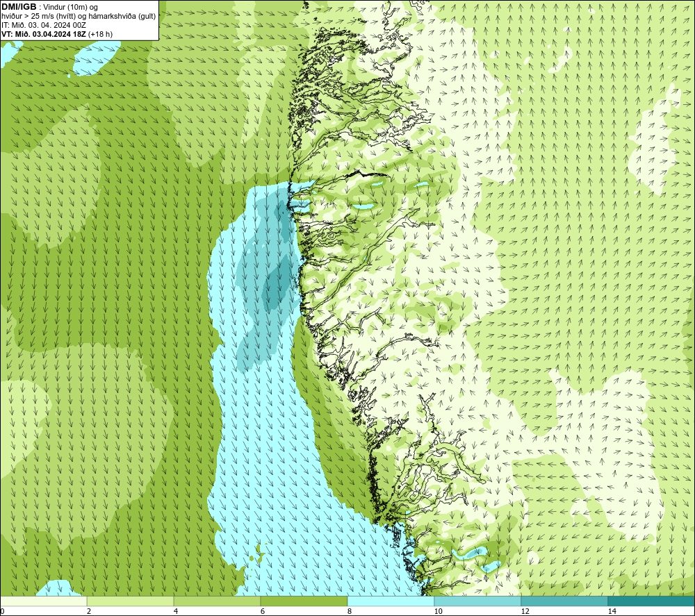Viewport: 695px width, 616px height.
Task: Click the legend scale label '8'
Action: 350,612
